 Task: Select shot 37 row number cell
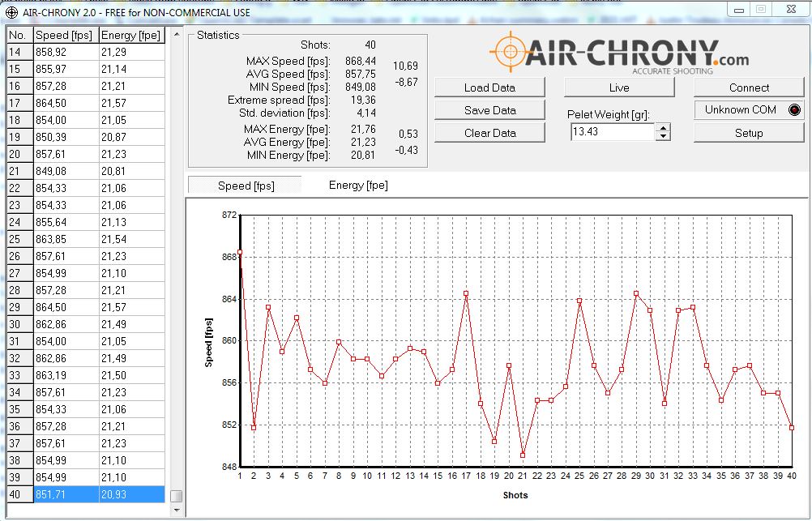click(x=19, y=443)
